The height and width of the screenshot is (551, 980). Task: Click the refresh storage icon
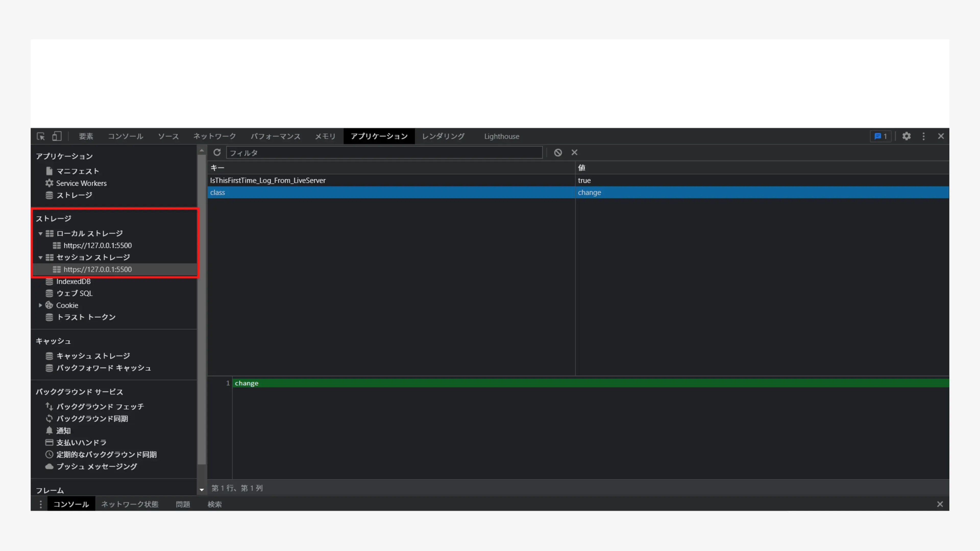pos(217,153)
